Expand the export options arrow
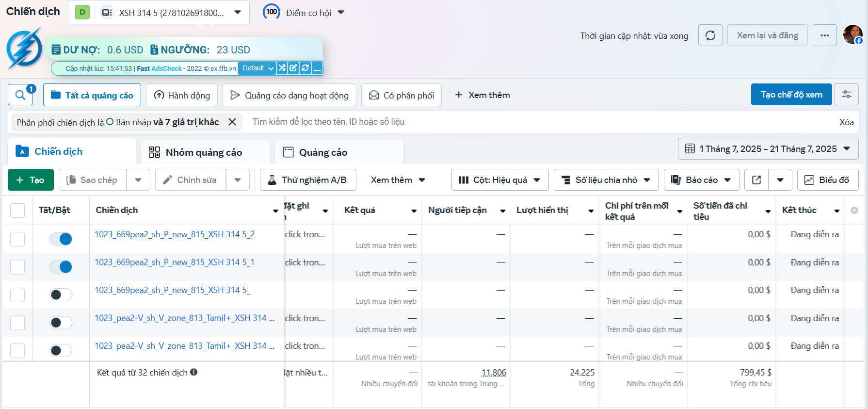The width and height of the screenshot is (868, 409). coord(780,180)
